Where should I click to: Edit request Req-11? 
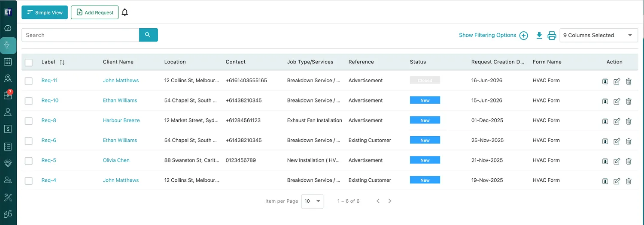617,81
